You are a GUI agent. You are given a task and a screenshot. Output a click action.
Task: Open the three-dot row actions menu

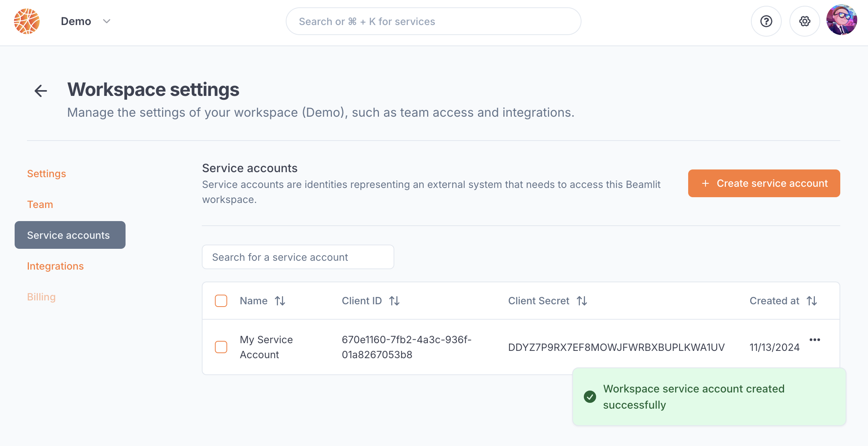click(x=814, y=340)
